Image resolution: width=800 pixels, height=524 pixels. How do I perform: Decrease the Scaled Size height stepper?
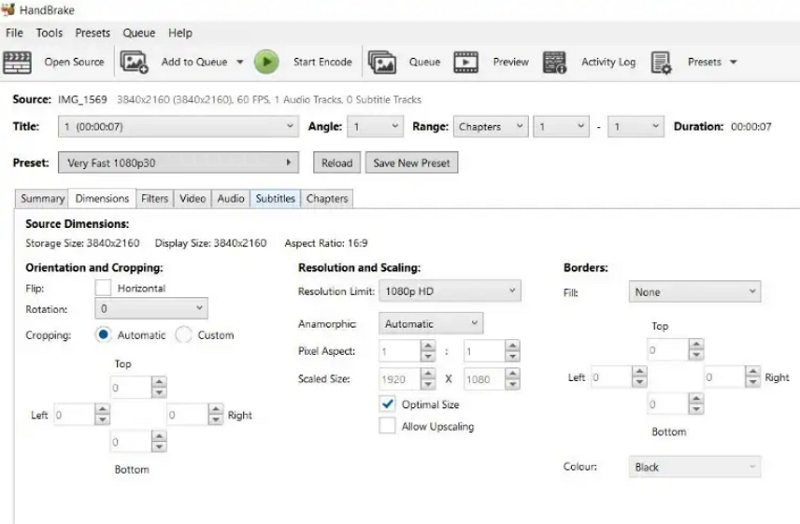(x=512, y=385)
